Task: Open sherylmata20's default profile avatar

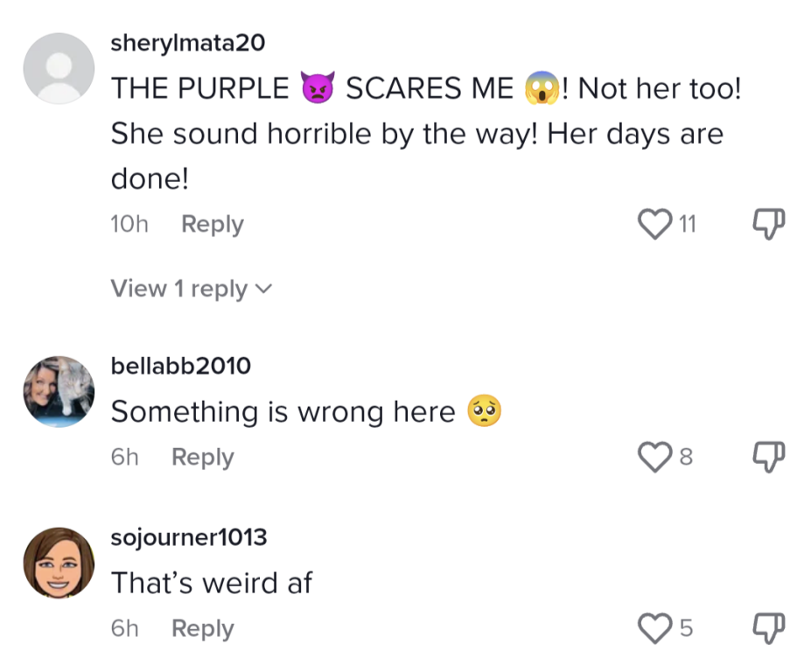Action: point(59,69)
